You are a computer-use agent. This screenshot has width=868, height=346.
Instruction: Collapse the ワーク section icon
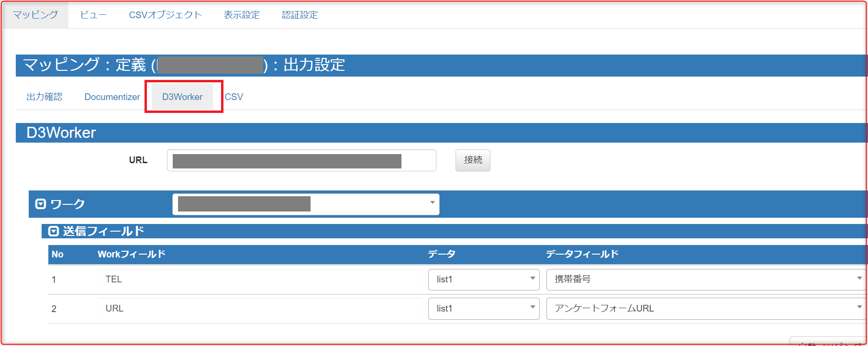coord(41,204)
